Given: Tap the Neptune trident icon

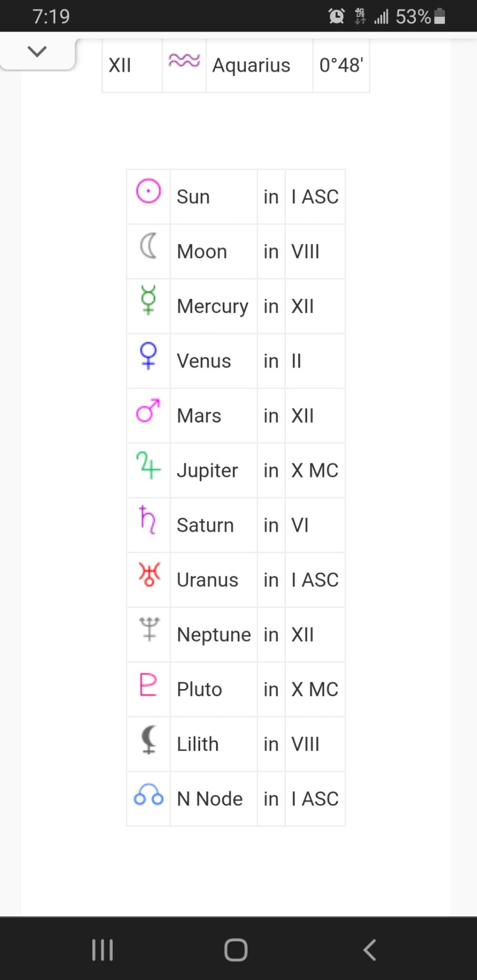Looking at the screenshot, I should point(149,629).
